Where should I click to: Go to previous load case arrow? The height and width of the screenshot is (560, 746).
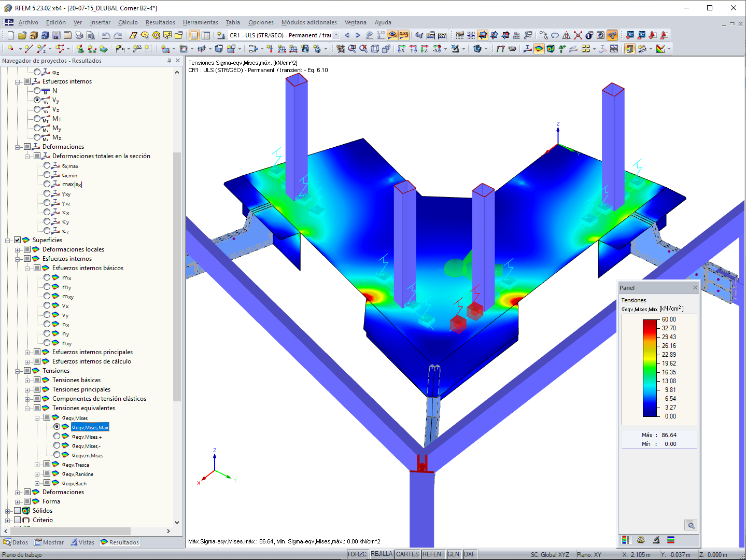tap(347, 35)
